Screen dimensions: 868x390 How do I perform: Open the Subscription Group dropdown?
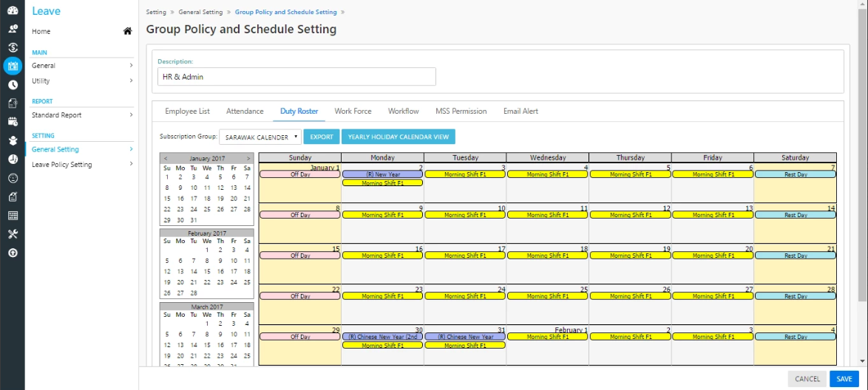point(260,137)
